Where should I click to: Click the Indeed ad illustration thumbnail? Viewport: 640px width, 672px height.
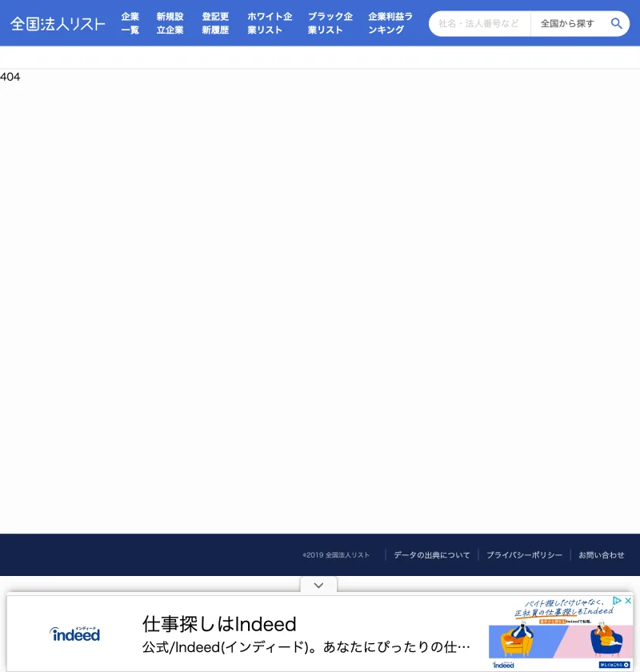point(561,634)
